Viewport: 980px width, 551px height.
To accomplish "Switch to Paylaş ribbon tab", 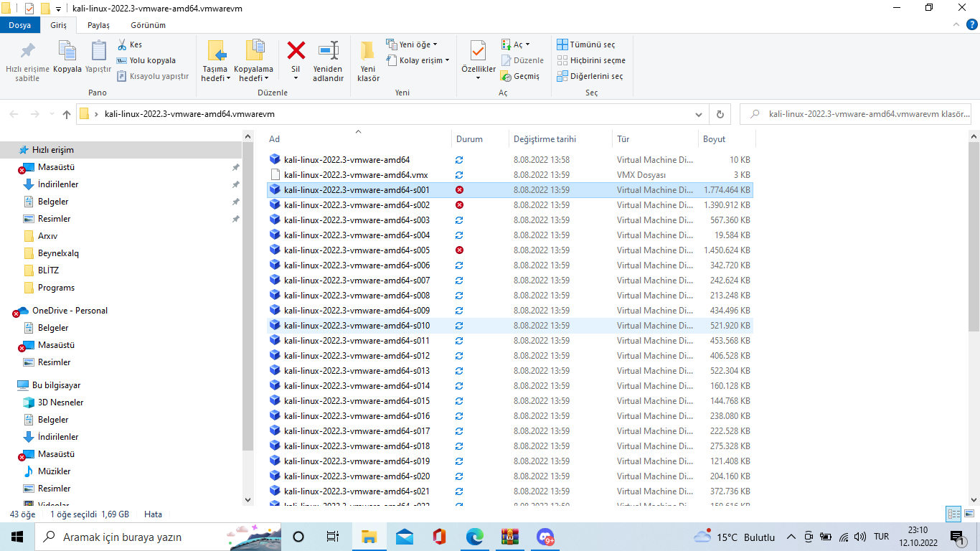I will [x=98, y=25].
